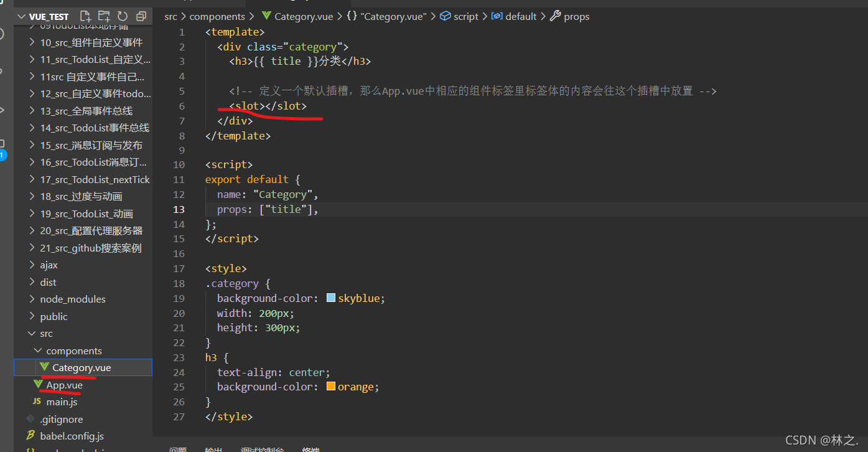Click the Category.vue breadcrumb with Vue icon
Screen dimensions: 868x452
[x=297, y=17]
